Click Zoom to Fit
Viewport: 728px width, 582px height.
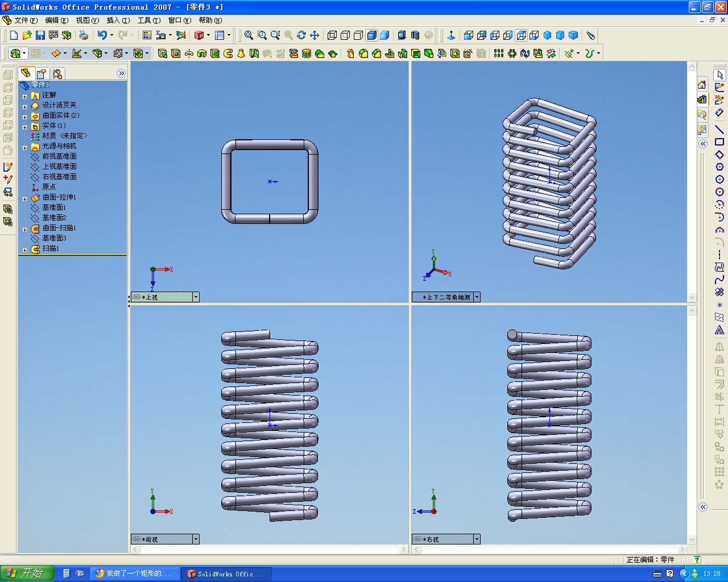click(249, 35)
